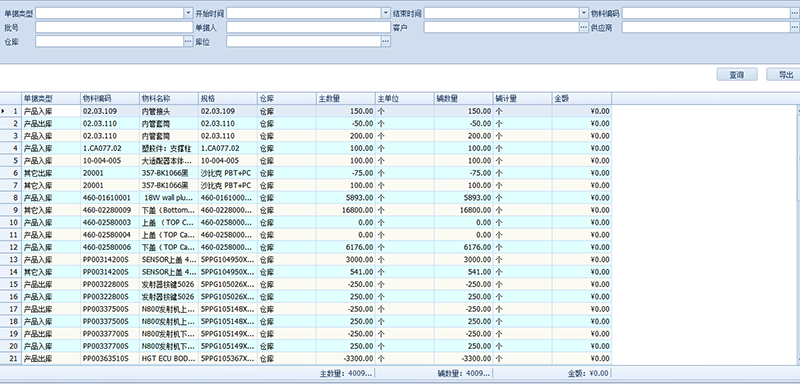Click the 18W wall plu... name cell
Viewport: 800px width, 384px height.
(x=169, y=197)
